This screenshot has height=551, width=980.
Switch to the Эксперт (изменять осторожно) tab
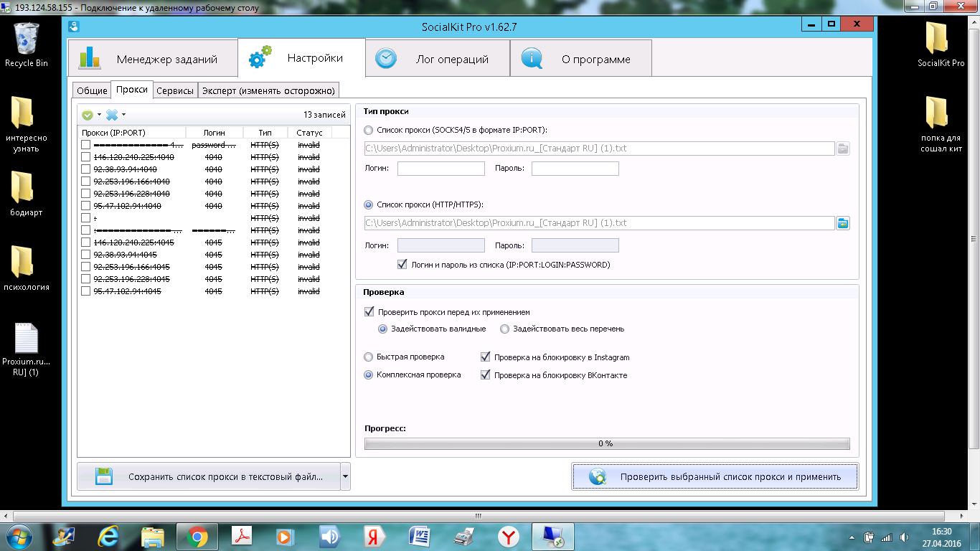click(268, 90)
